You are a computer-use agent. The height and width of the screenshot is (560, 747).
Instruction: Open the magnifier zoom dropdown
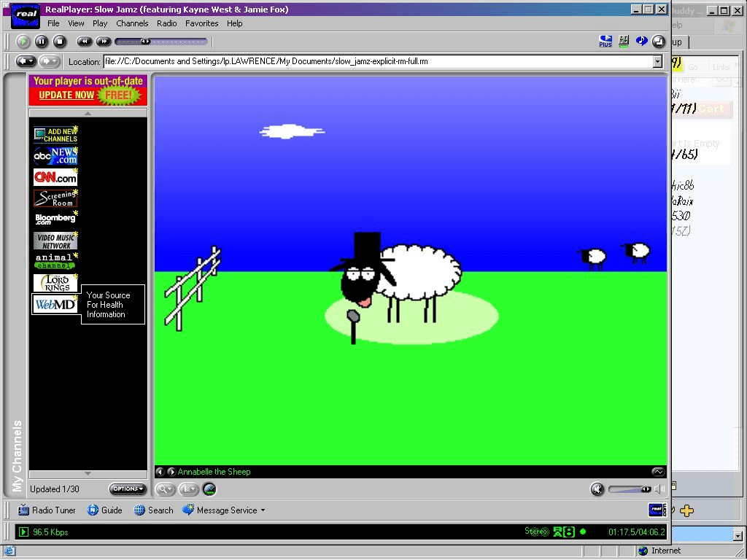(x=166, y=489)
